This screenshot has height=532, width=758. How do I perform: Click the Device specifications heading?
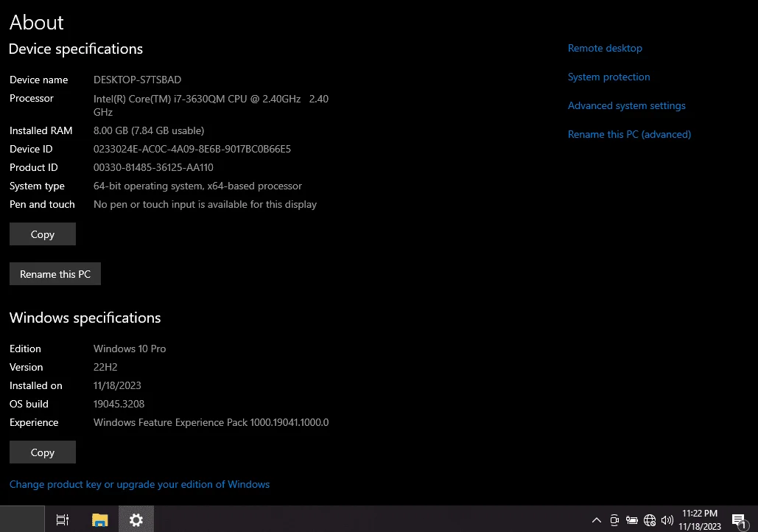[76, 49]
